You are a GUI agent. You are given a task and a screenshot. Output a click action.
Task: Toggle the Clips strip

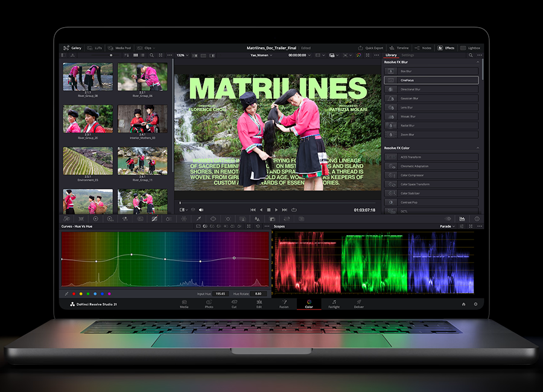tap(146, 48)
